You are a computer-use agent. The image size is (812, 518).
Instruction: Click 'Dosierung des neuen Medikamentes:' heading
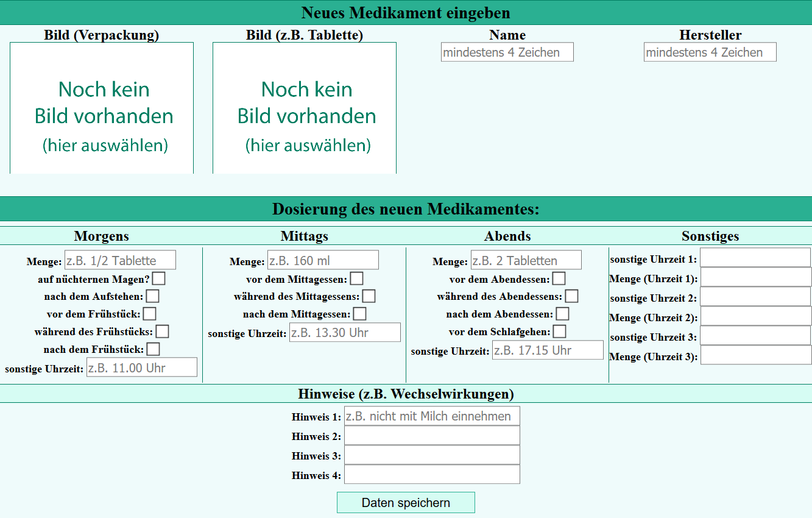[406, 209]
